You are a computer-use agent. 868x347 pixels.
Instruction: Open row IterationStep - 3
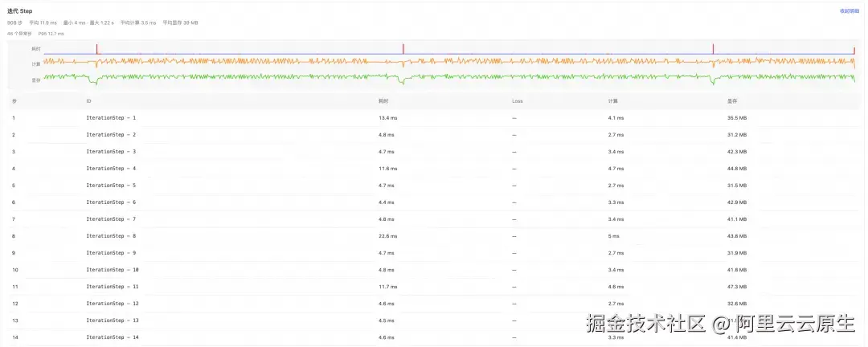[x=433, y=152]
